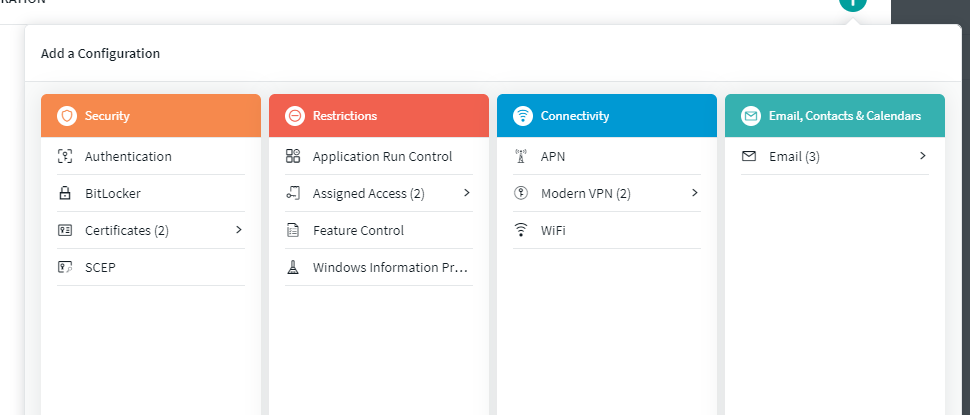Select the Restrictions category header
Image resolution: width=970 pixels, height=415 pixels.
[x=379, y=115]
